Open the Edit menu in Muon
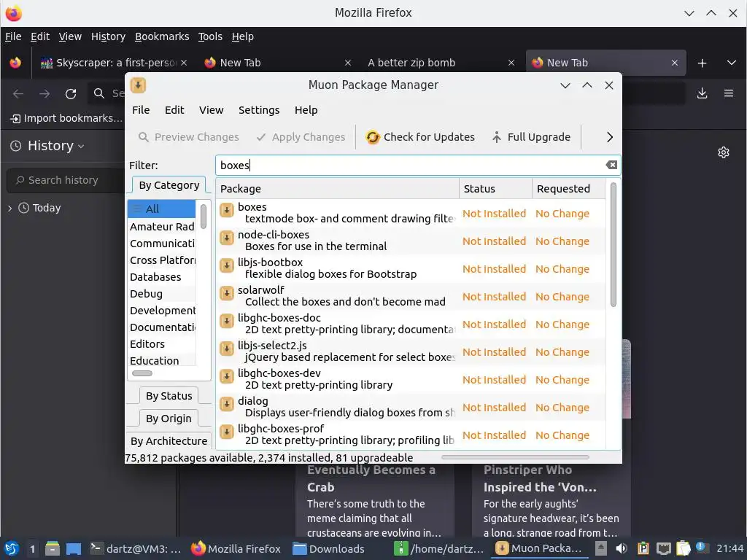Viewport: 747px width, 560px height. click(x=174, y=110)
